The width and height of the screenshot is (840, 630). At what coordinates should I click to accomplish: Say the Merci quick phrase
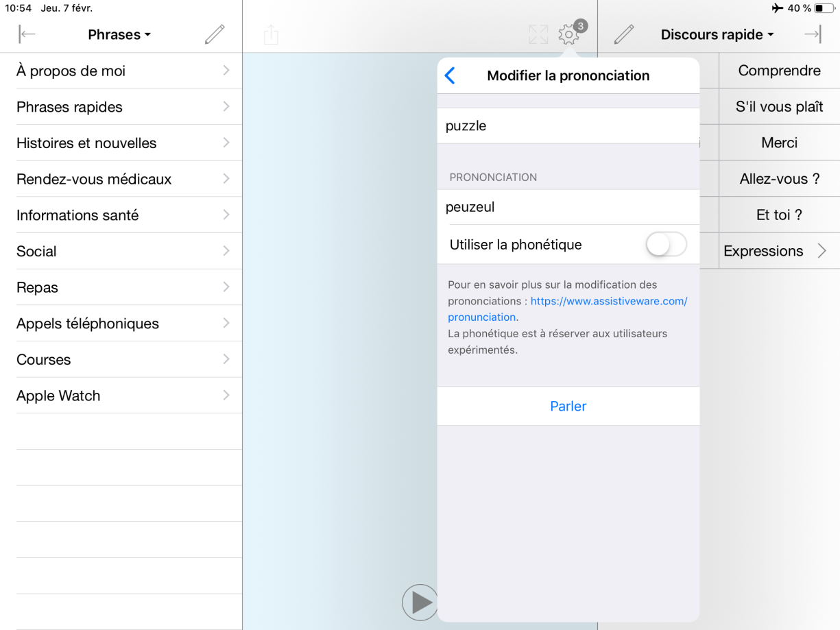click(x=779, y=143)
